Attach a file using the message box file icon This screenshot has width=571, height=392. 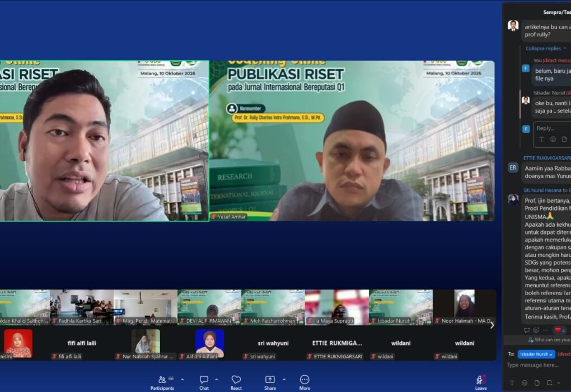click(537, 383)
